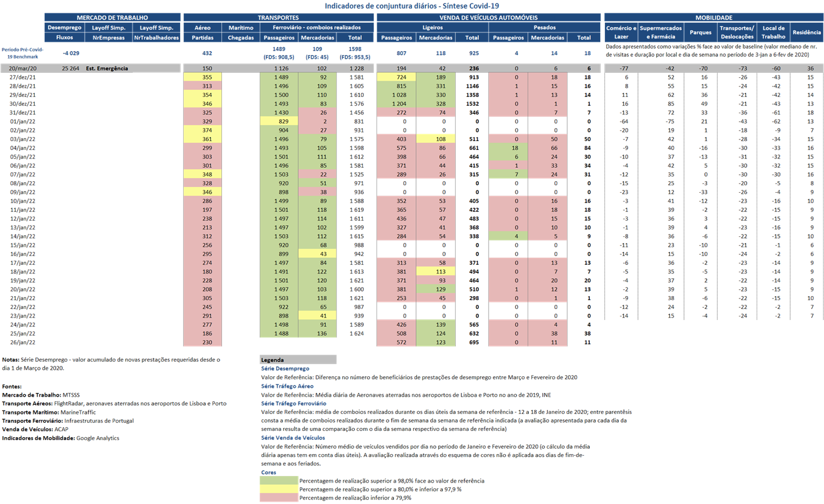Click the Ligeiros header cell
Image resolution: width=824 pixels, height=504 pixels.
click(x=432, y=27)
